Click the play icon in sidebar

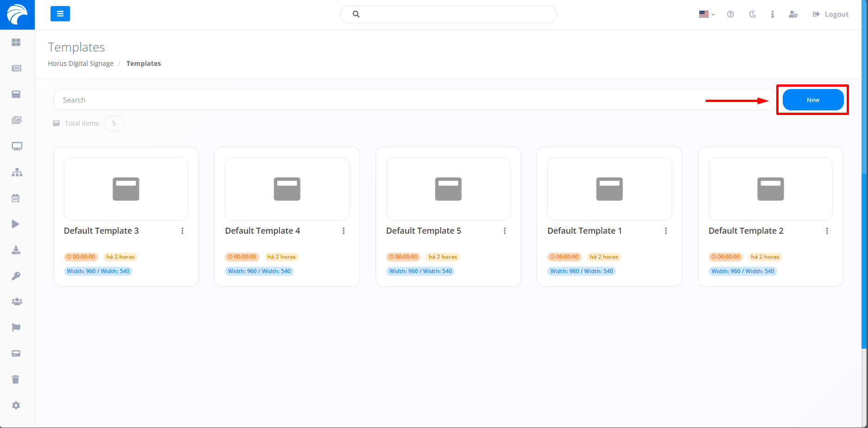[16, 224]
